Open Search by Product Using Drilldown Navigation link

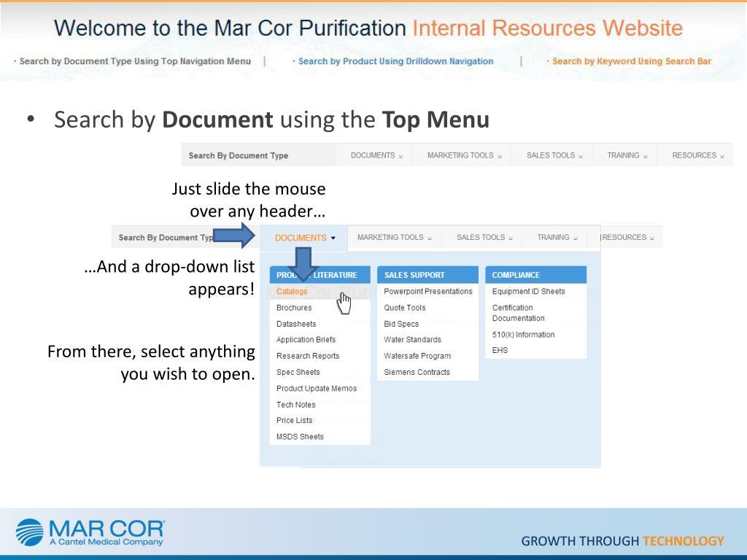click(395, 61)
